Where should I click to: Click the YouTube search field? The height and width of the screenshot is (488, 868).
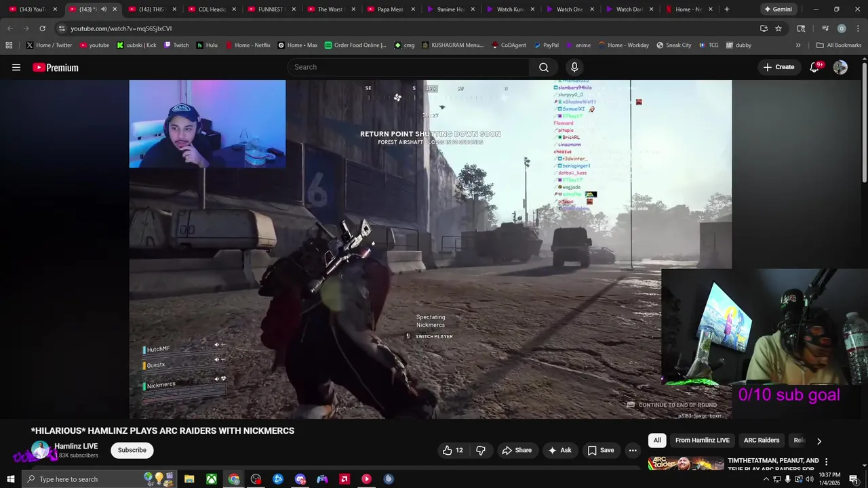point(408,67)
